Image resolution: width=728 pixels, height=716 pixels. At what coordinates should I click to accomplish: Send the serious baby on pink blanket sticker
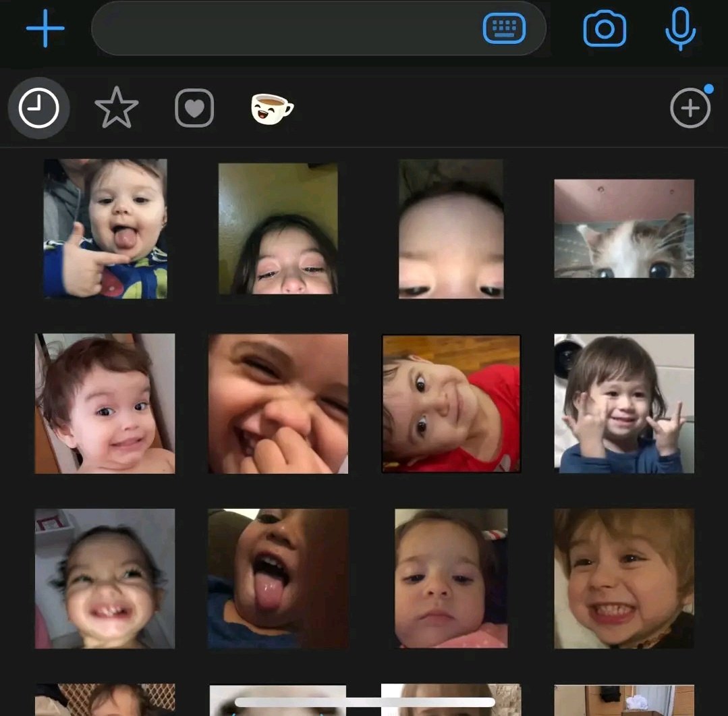click(x=451, y=578)
